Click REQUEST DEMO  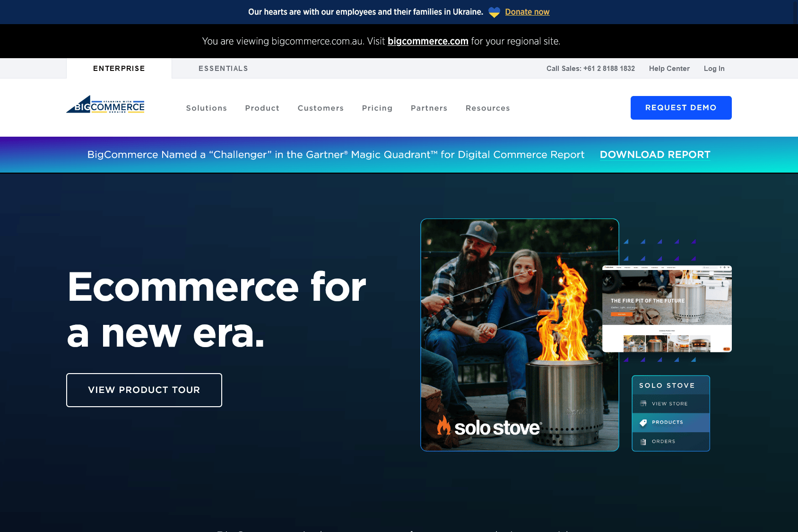pyautogui.click(x=681, y=107)
